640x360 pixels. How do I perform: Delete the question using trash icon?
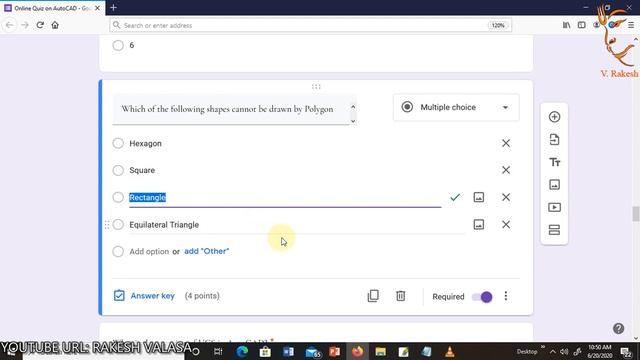[400, 296]
